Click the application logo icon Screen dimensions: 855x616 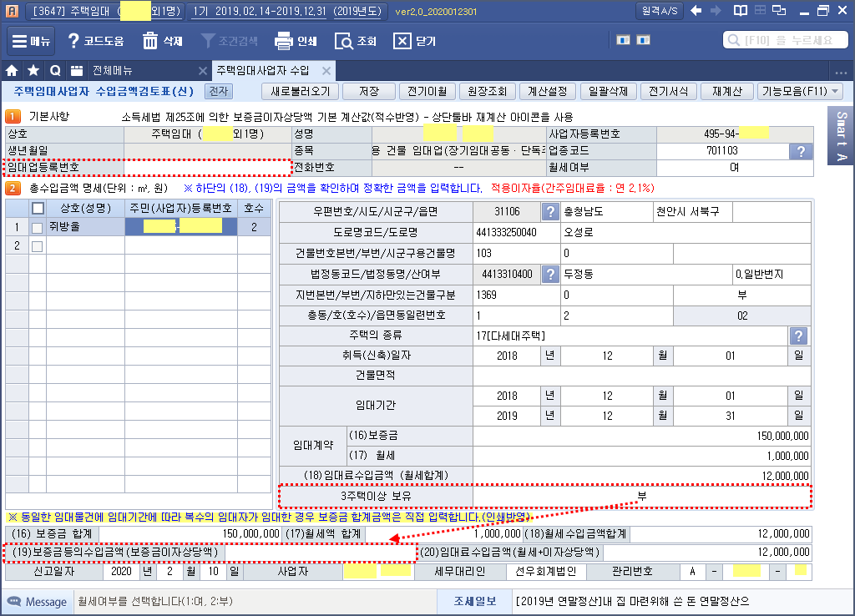coord(12,11)
